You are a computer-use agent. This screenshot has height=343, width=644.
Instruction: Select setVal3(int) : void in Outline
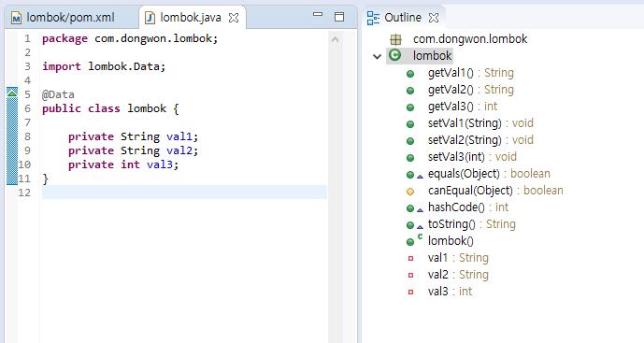(472, 157)
